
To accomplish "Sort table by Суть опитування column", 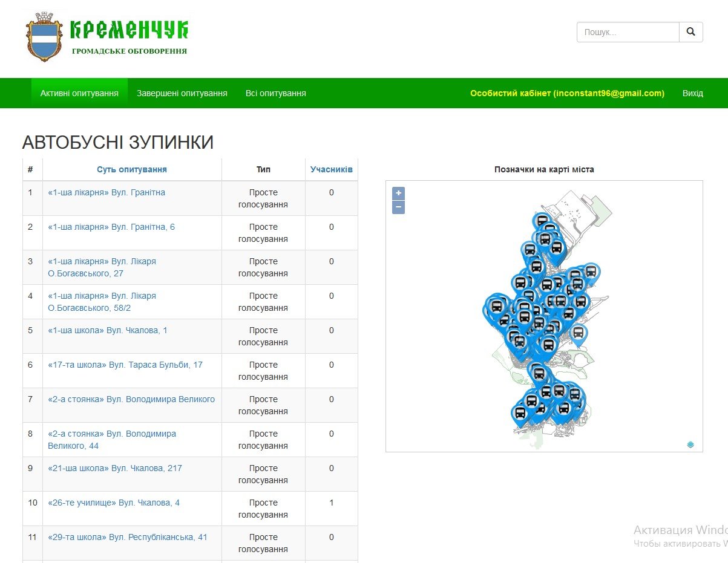I will tap(132, 169).
